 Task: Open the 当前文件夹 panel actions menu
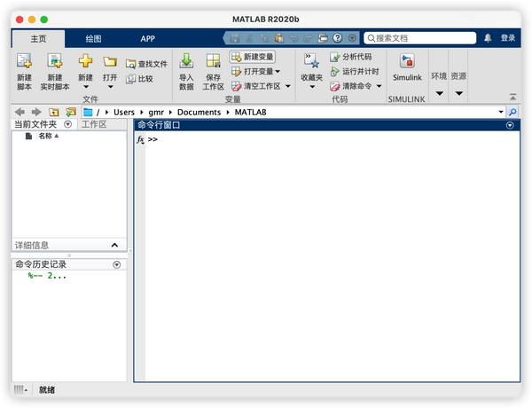click(x=68, y=124)
